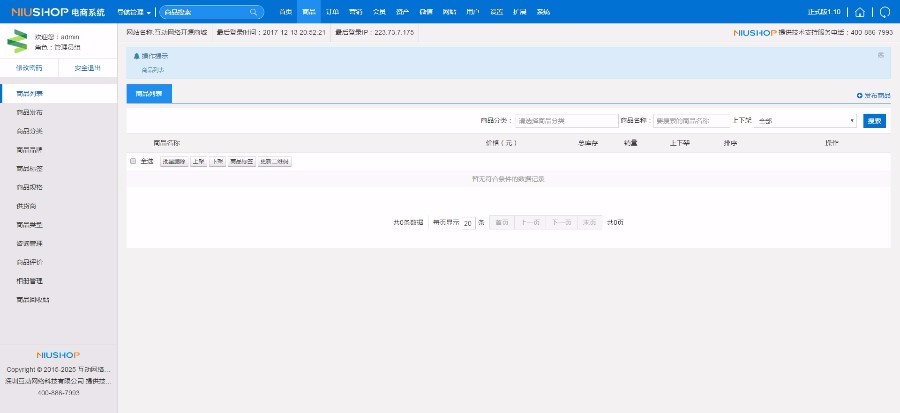Screen dimensions: 900x413
Task: Open the 资产 top menu item
Action: 402,12
